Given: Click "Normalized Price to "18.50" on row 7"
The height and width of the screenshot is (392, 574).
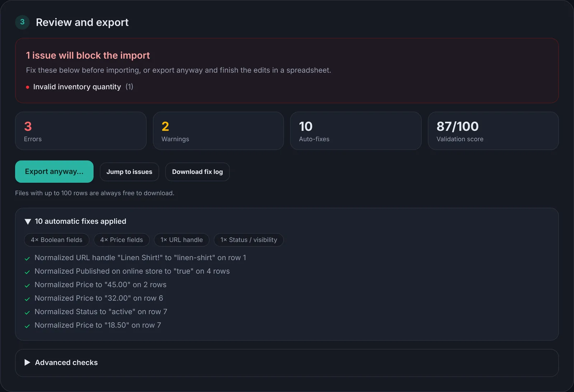Looking at the screenshot, I should point(98,325).
